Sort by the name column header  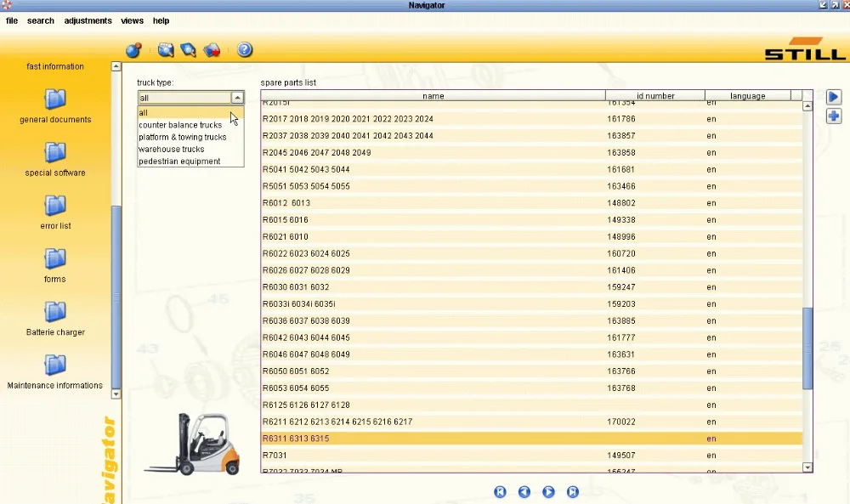point(433,96)
